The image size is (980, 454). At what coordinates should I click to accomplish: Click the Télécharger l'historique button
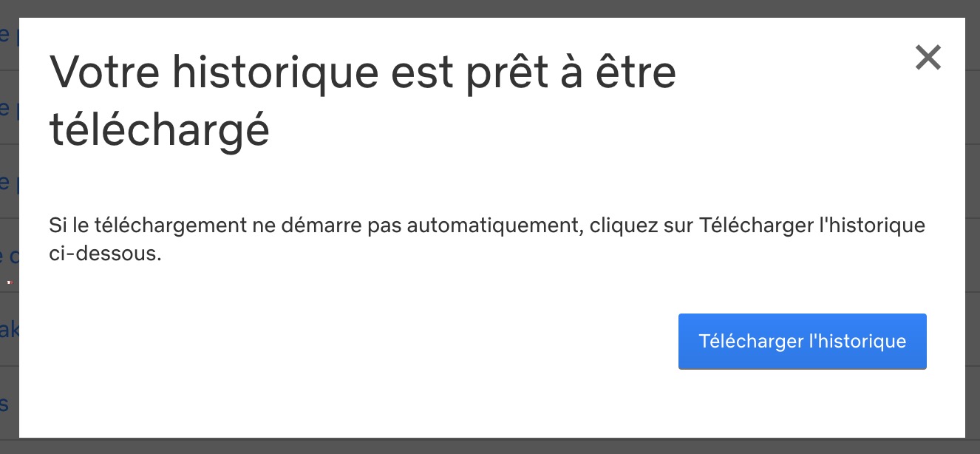click(802, 341)
